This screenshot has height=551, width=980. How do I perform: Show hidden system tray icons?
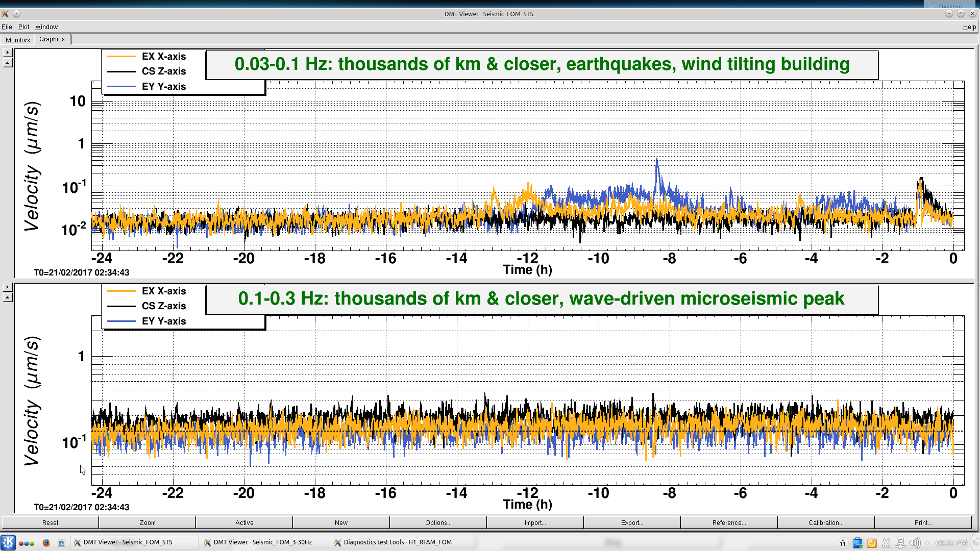[927, 543]
